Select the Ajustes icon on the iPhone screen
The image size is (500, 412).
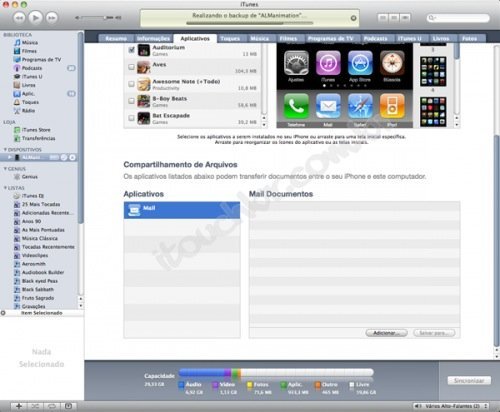pos(296,63)
